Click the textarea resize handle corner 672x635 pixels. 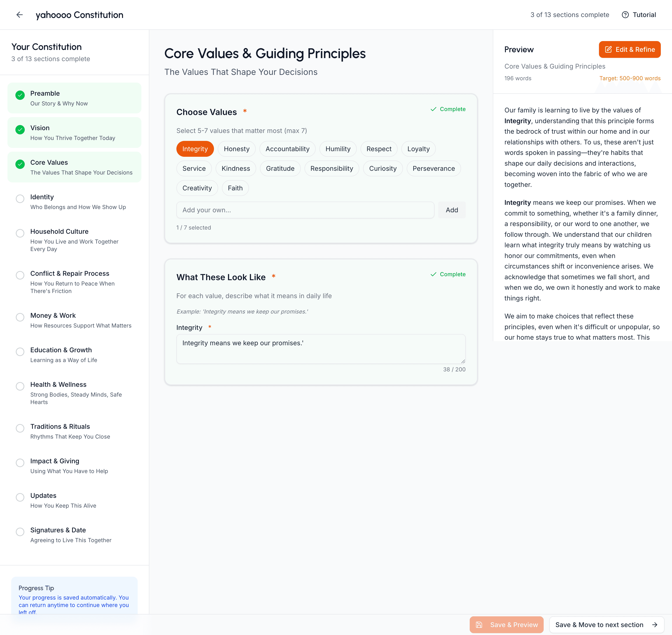point(463,361)
